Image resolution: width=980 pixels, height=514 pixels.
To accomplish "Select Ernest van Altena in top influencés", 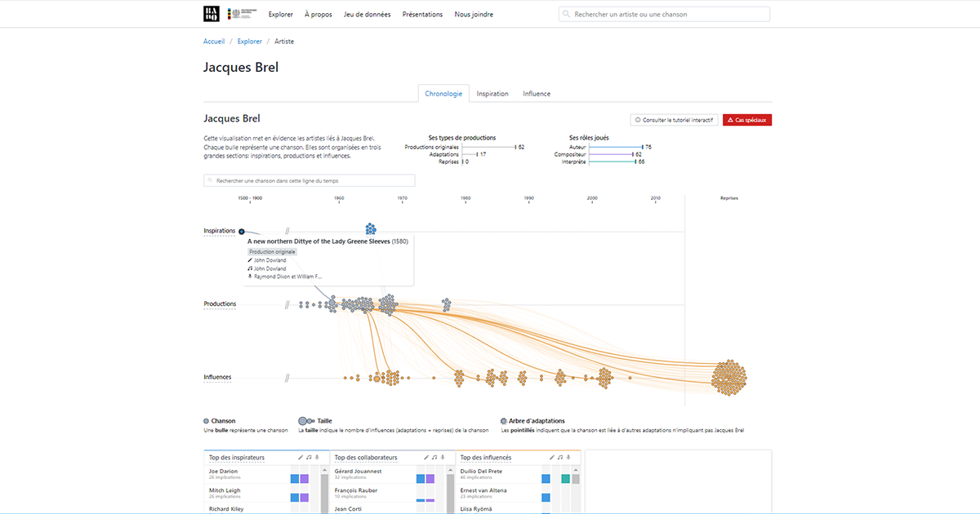I will (x=483, y=490).
